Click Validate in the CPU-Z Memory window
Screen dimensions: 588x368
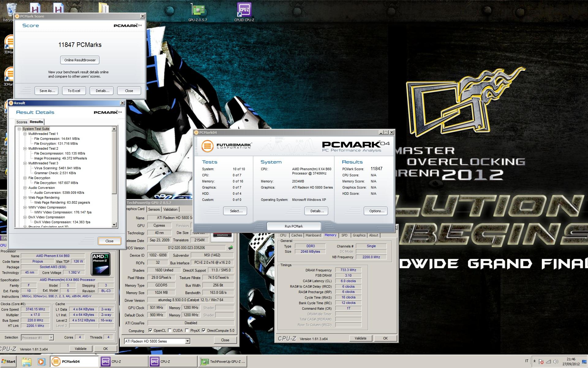[360, 338]
